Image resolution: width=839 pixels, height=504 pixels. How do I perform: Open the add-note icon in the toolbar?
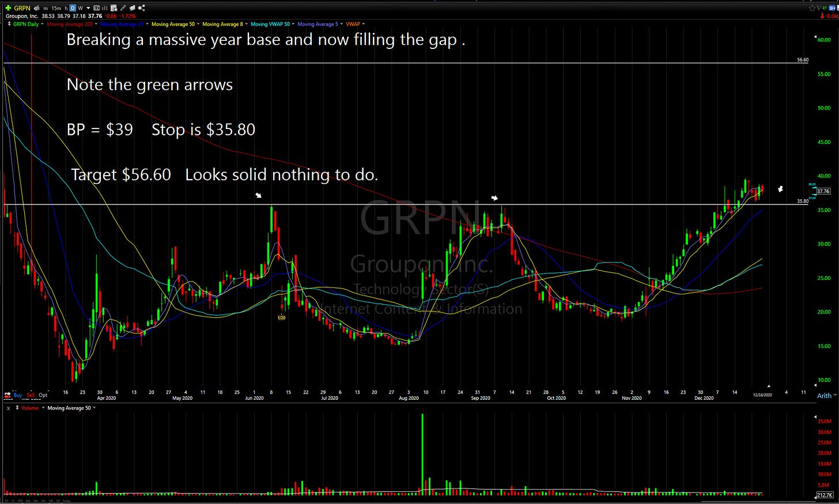point(114,8)
